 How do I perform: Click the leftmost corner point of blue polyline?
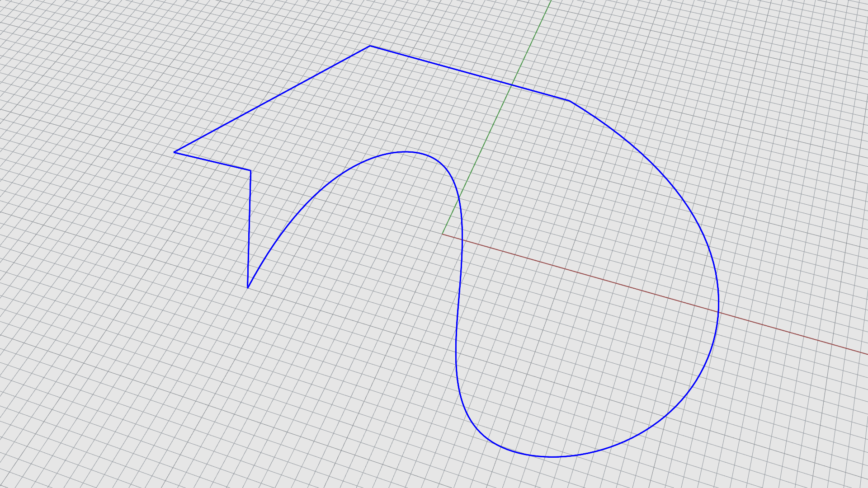click(175, 152)
